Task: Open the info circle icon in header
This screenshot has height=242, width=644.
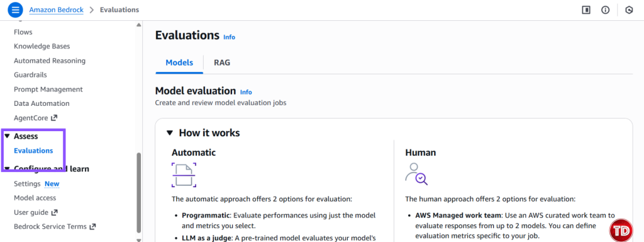Action: (606, 10)
